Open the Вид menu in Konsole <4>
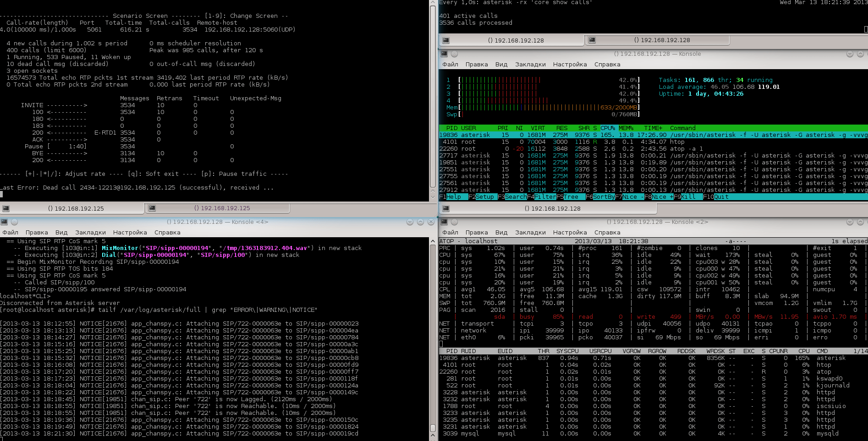The width and height of the screenshot is (868, 441). tap(61, 233)
